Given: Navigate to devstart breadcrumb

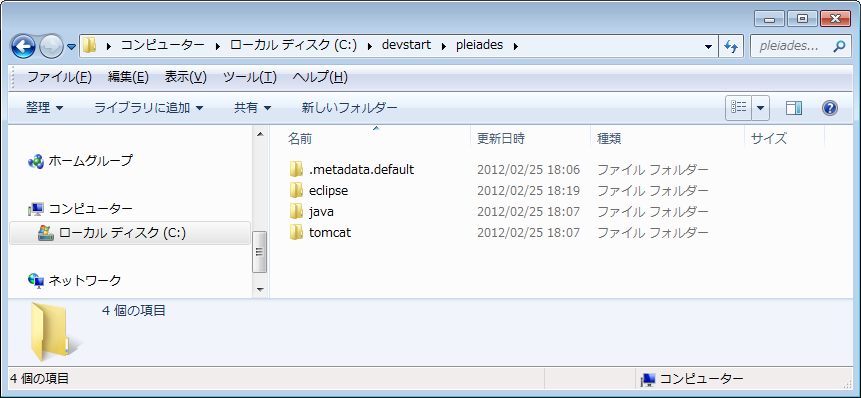Looking at the screenshot, I should tap(406, 46).
